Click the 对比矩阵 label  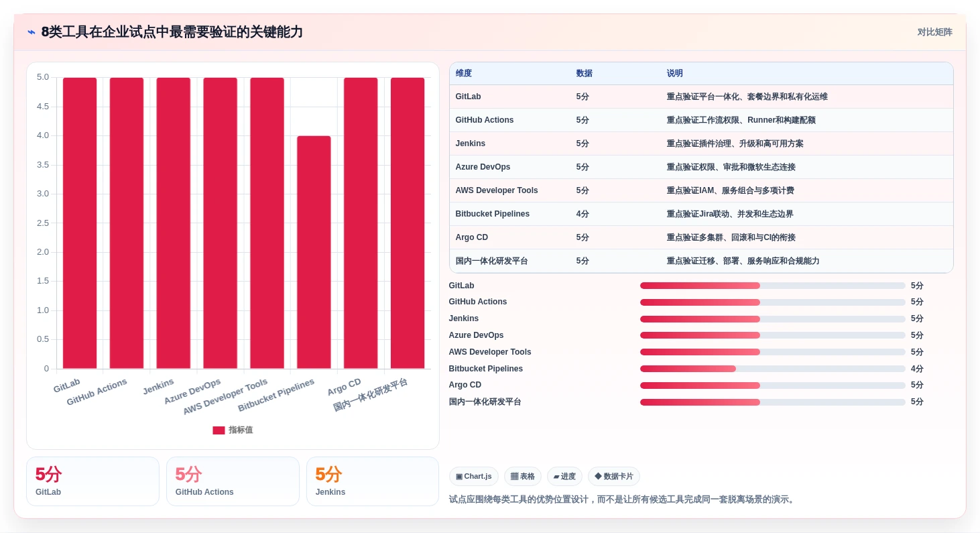tap(934, 32)
